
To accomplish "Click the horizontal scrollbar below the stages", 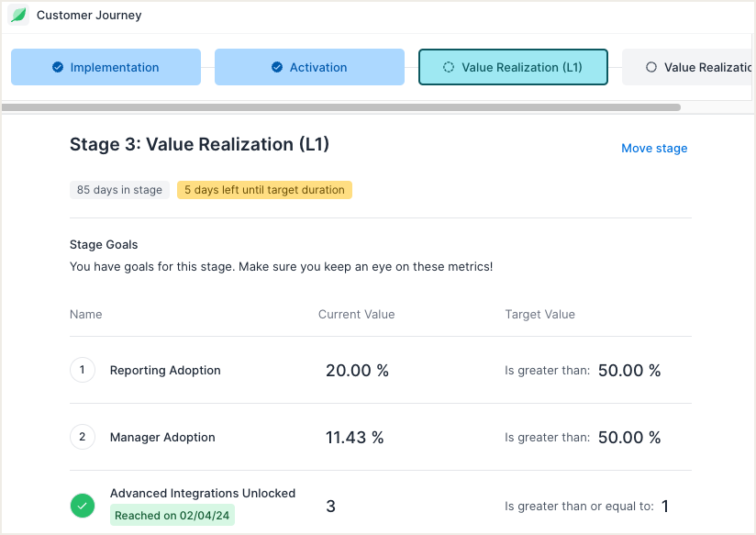I will pyautogui.click(x=343, y=107).
